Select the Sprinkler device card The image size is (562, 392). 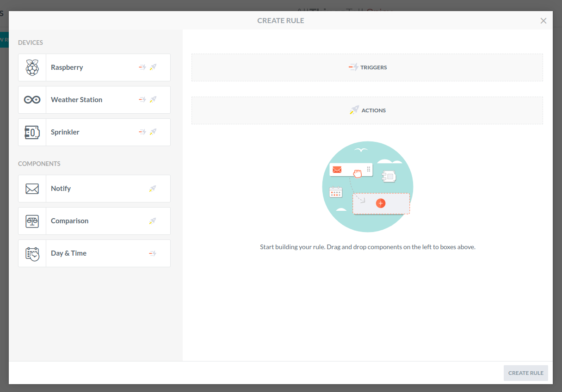[94, 132]
